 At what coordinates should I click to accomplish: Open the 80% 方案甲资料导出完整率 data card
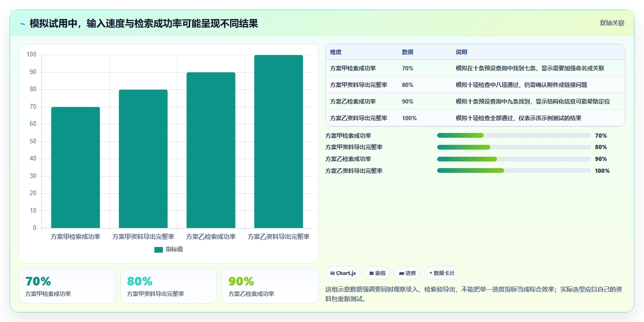(x=168, y=286)
